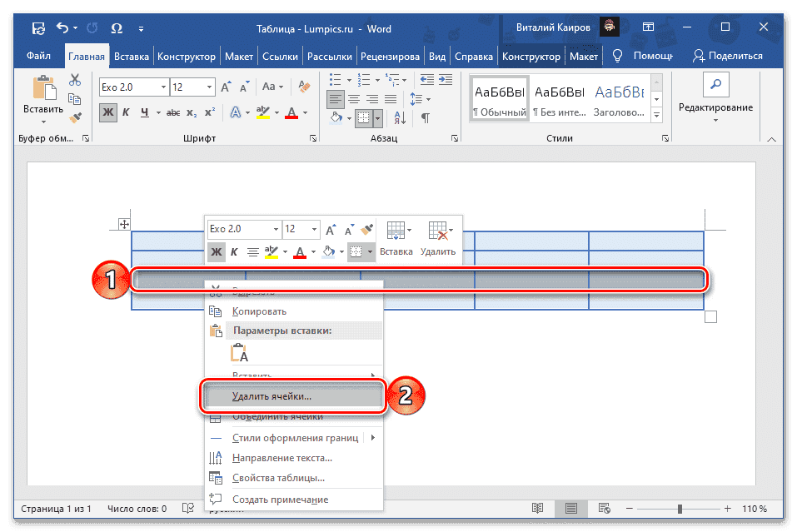Screen dimensions: 797x532
Task: Select the Format Painter icon
Action: click(x=75, y=117)
